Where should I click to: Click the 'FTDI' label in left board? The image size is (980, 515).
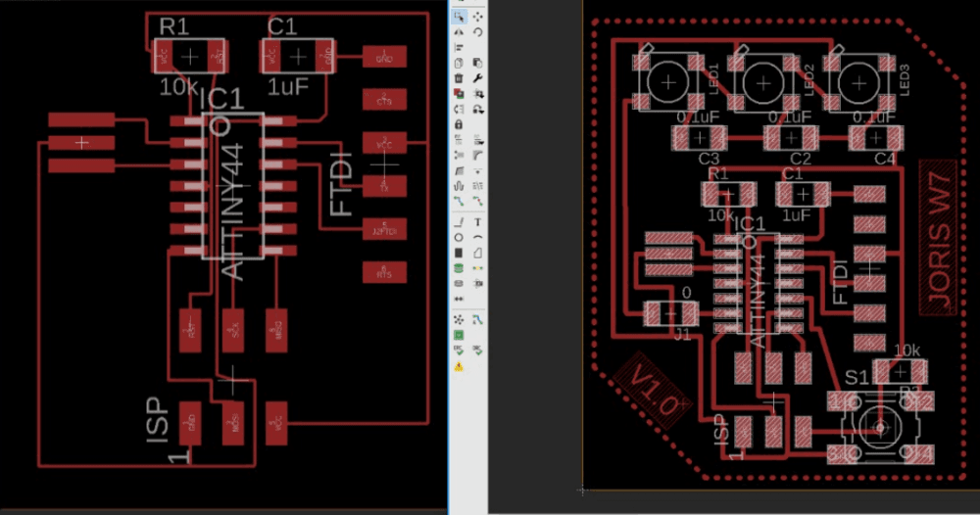click(342, 184)
